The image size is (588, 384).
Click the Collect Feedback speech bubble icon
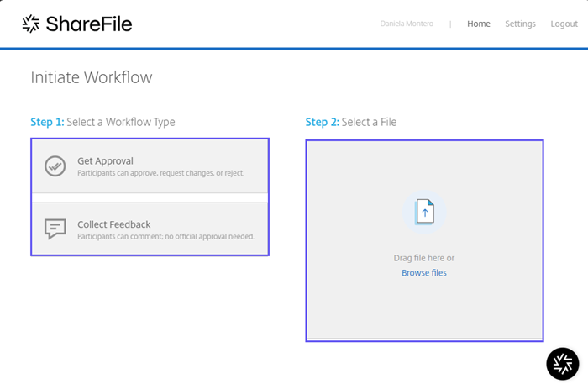point(55,229)
